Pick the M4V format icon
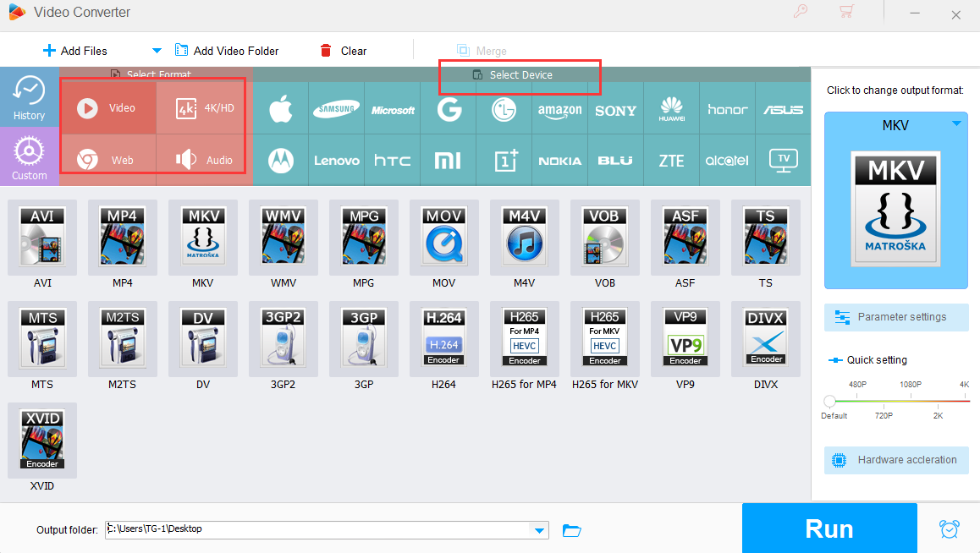The height and width of the screenshot is (553, 980). tap(525, 238)
